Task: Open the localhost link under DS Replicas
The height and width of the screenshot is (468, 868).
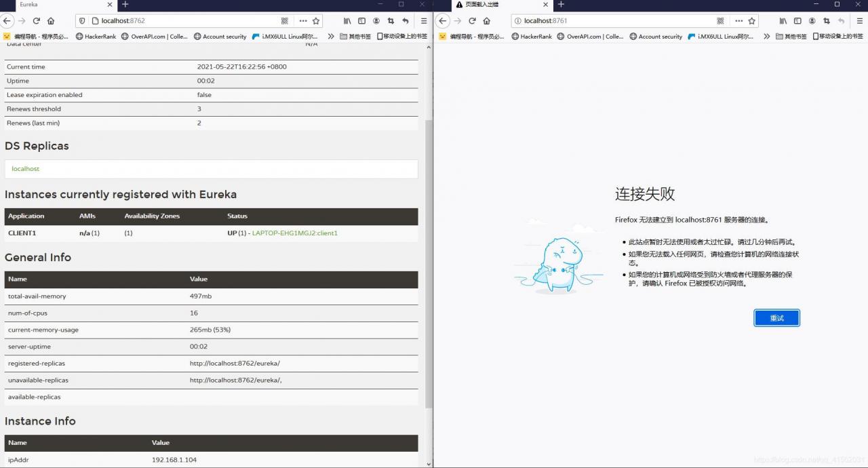Action: 26,169
